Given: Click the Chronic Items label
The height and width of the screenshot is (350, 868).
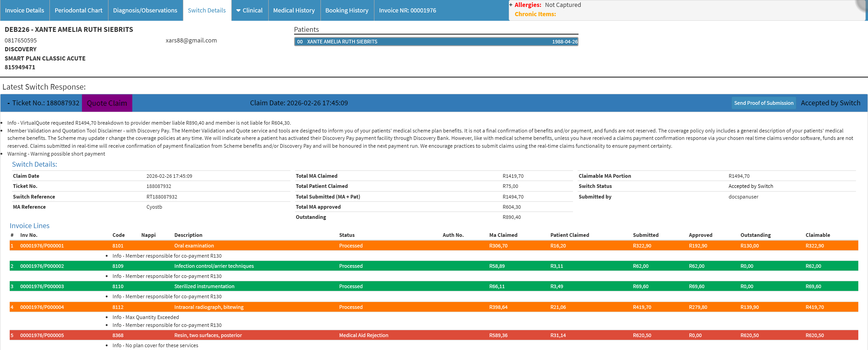Looking at the screenshot, I should tap(535, 14).
